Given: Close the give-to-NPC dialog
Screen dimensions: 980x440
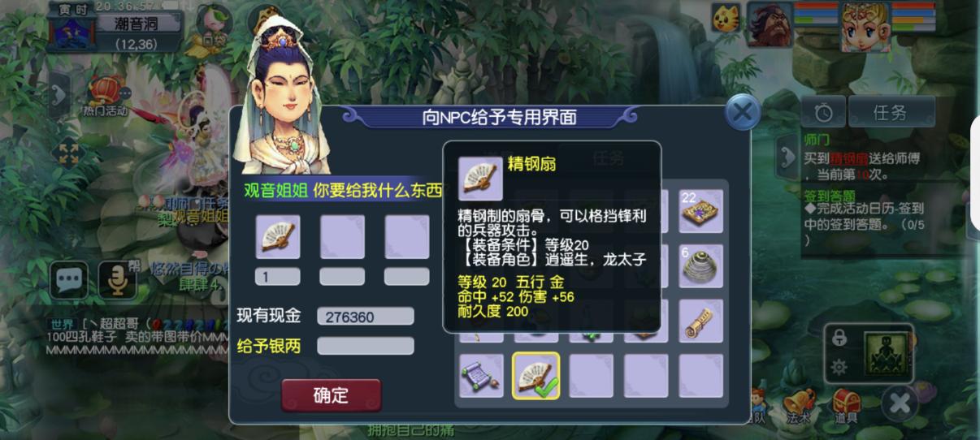Looking at the screenshot, I should tap(742, 112).
